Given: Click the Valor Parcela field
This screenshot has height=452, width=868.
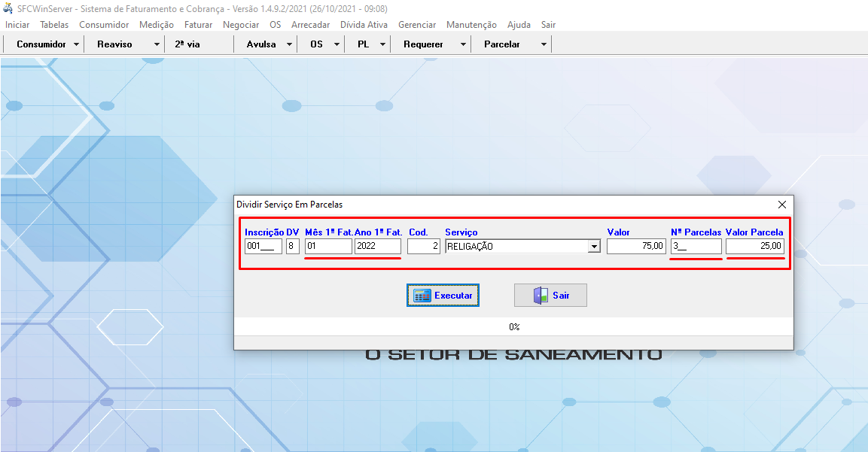Looking at the screenshot, I should (755, 247).
